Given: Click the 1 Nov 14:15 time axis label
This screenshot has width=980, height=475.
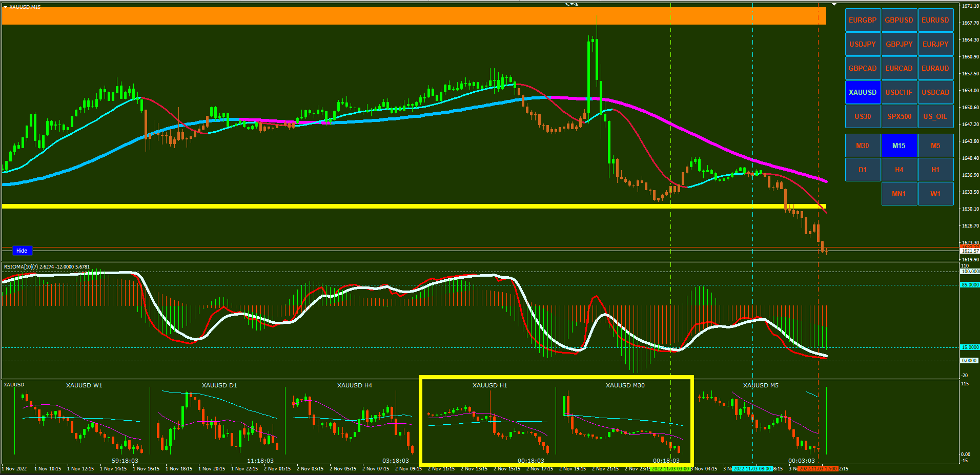Looking at the screenshot, I should point(113,469).
